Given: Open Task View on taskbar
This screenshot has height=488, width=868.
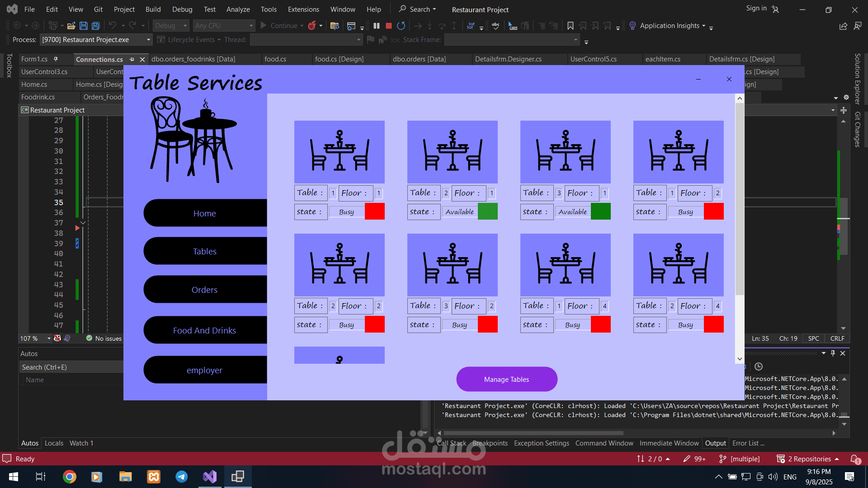Looking at the screenshot, I should (41, 477).
